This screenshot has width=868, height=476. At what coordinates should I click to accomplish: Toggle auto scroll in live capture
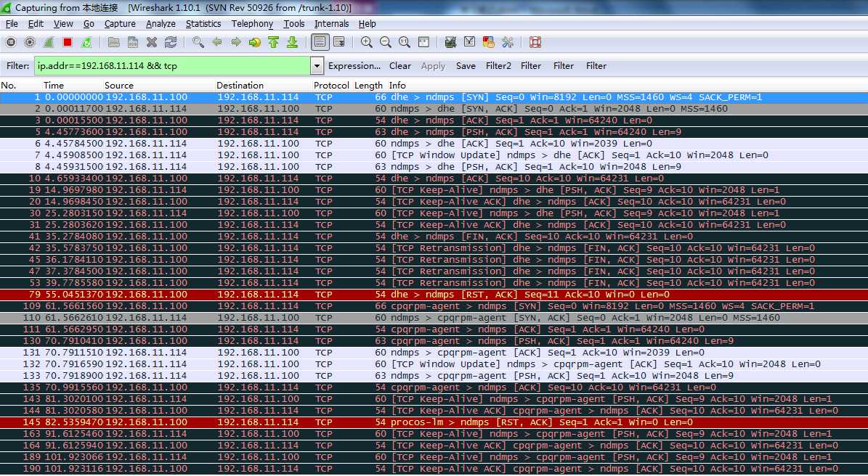click(339, 43)
